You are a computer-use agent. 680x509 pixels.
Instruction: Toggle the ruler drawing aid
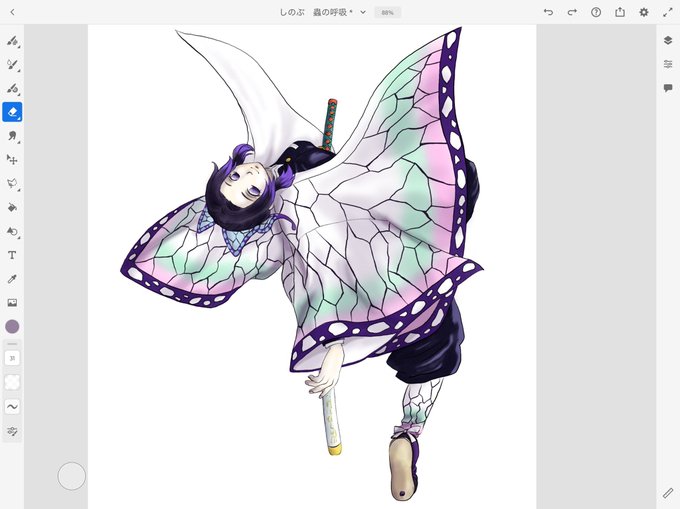(668, 493)
